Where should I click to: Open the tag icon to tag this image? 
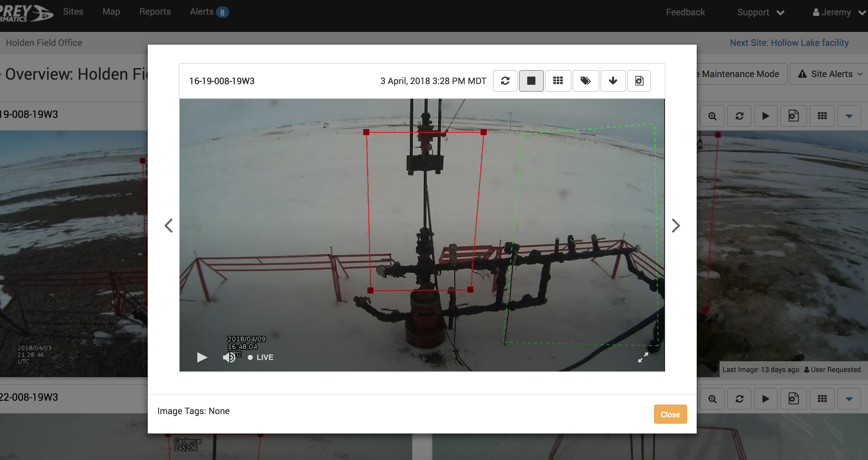tap(586, 81)
